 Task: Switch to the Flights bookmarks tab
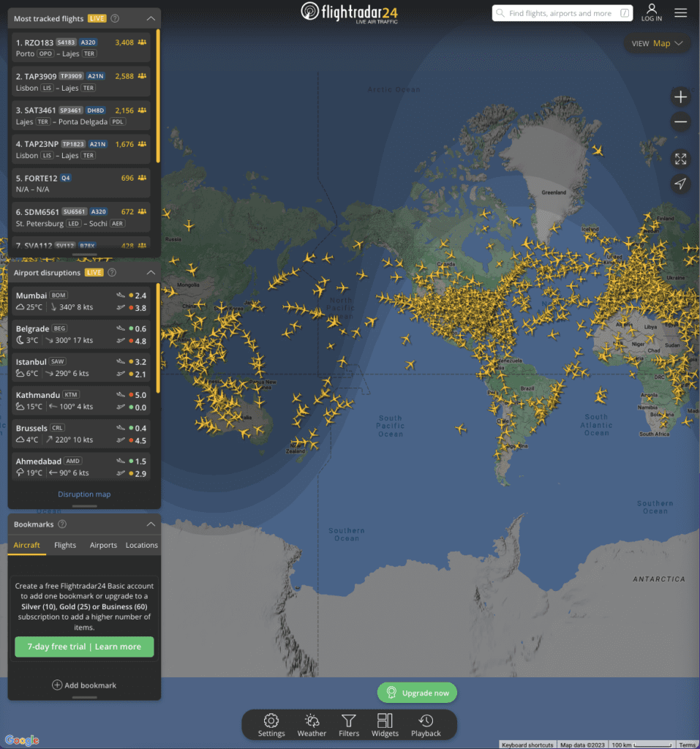65,545
